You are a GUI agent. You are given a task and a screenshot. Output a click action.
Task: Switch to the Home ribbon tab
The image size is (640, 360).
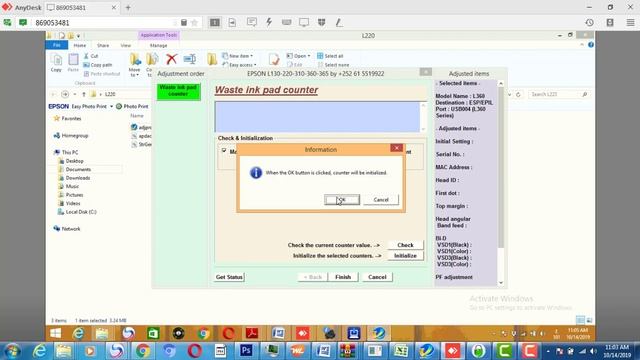tap(80, 45)
